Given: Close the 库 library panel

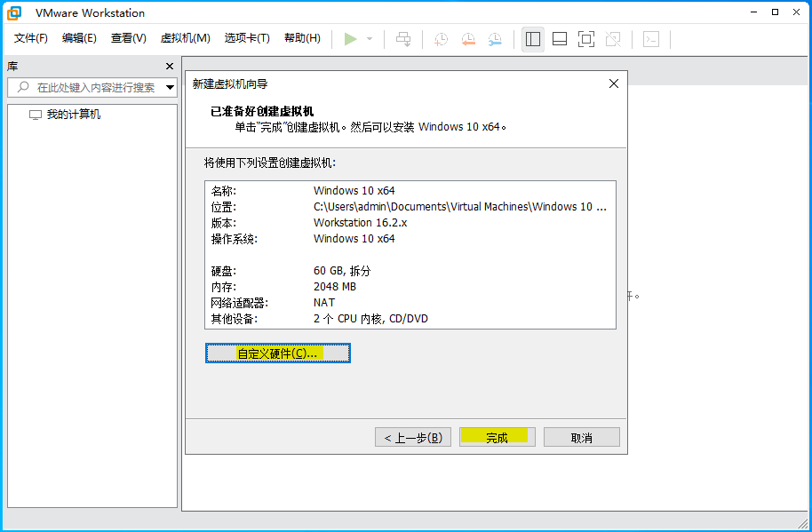Looking at the screenshot, I should coord(170,67).
